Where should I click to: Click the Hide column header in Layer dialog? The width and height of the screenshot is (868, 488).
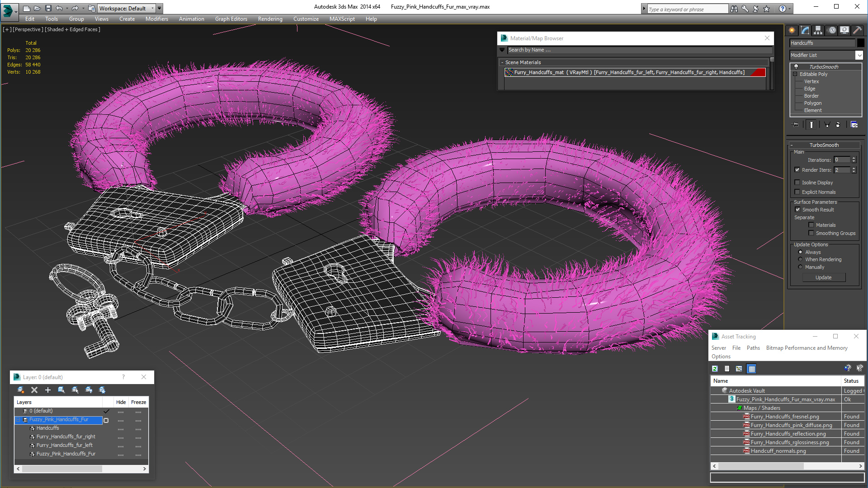pos(121,402)
